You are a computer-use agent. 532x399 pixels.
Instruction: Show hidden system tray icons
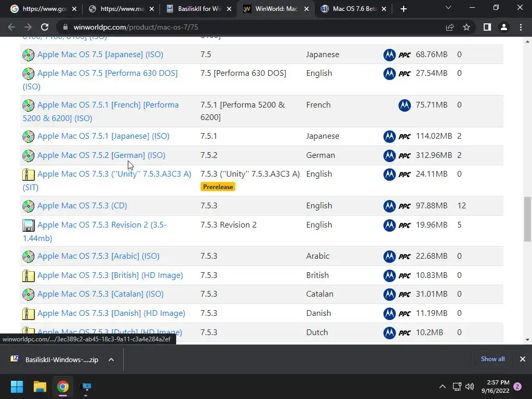(443, 387)
